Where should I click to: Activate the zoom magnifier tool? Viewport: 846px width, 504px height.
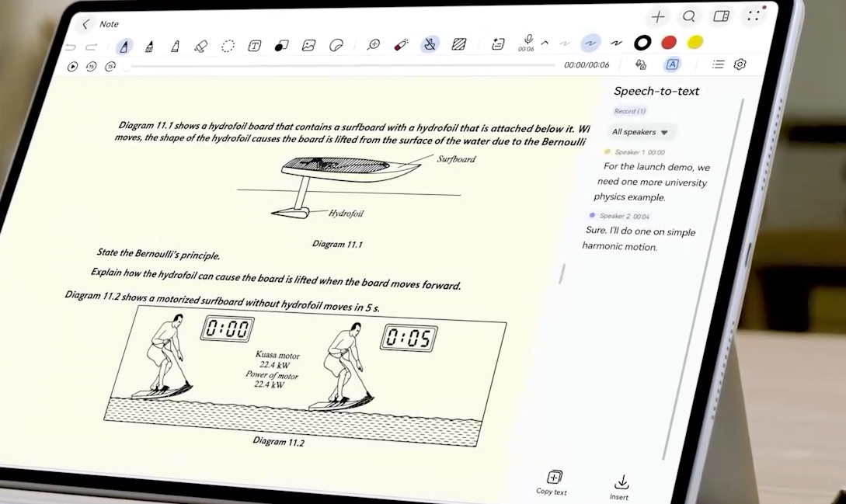374,45
